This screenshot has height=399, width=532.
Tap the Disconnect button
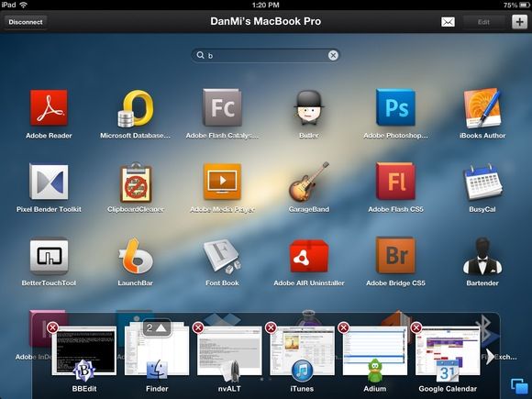(x=26, y=22)
